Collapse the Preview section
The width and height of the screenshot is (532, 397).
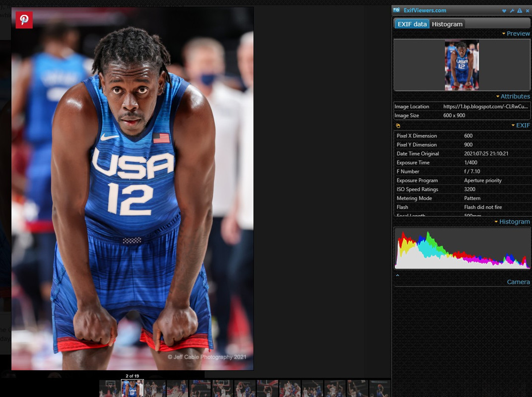(x=516, y=34)
